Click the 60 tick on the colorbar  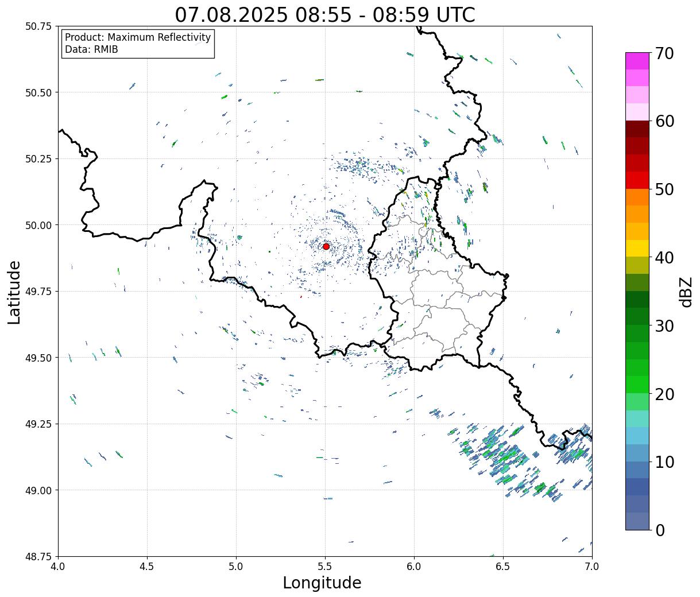pos(664,121)
